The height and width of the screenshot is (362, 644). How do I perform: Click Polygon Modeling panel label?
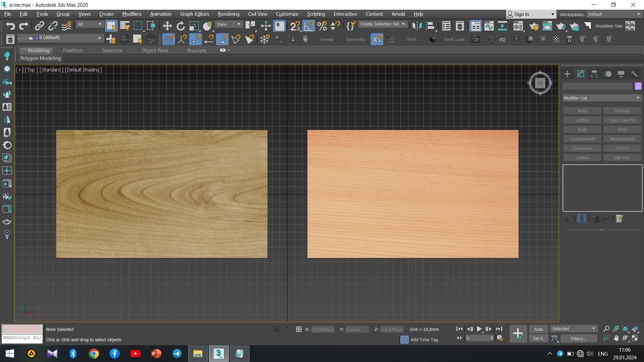click(x=41, y=58)
